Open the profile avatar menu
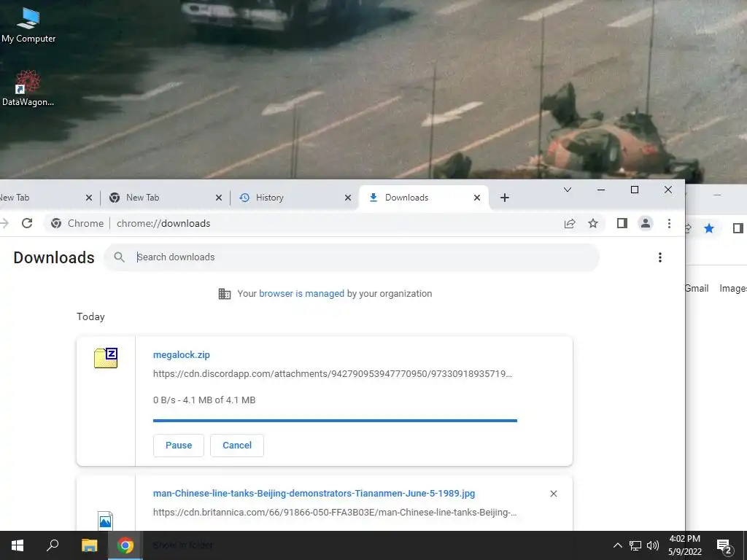The image size is (747, 560). tap(646, 223)
